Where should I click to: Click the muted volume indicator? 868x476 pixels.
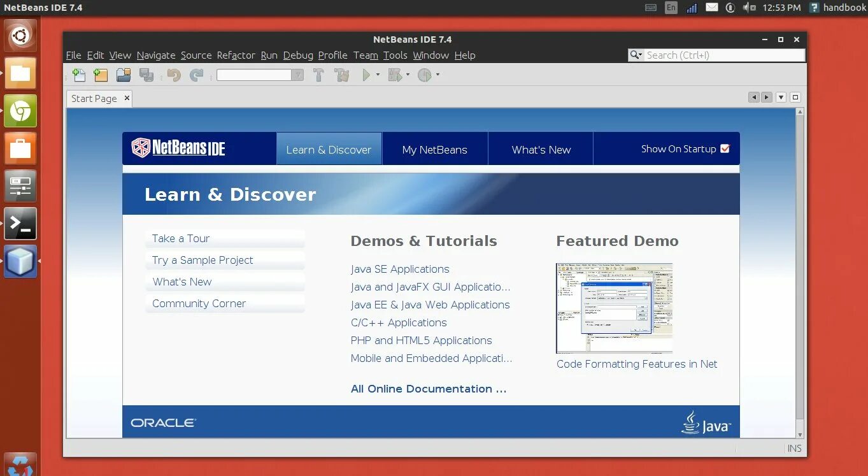point(750,8)
